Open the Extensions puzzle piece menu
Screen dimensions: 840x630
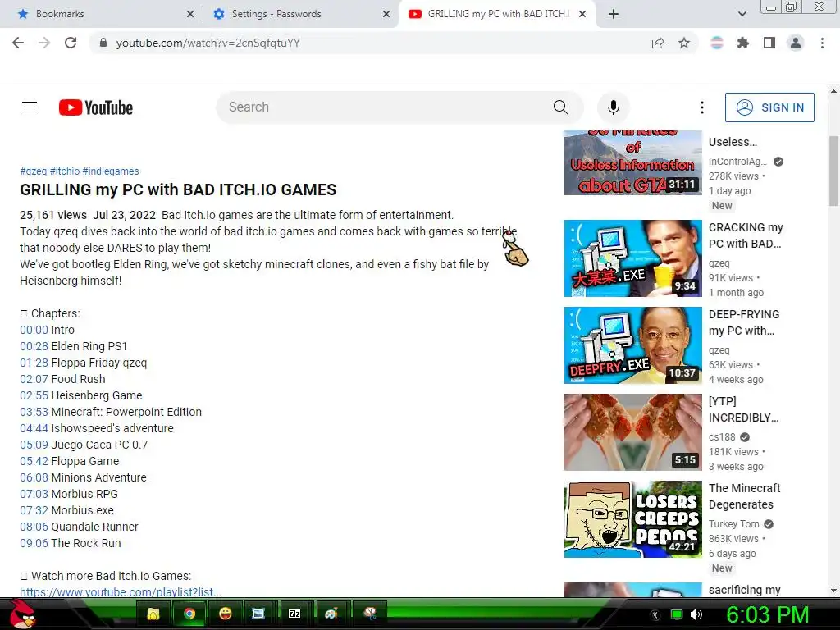pos(743,43)
